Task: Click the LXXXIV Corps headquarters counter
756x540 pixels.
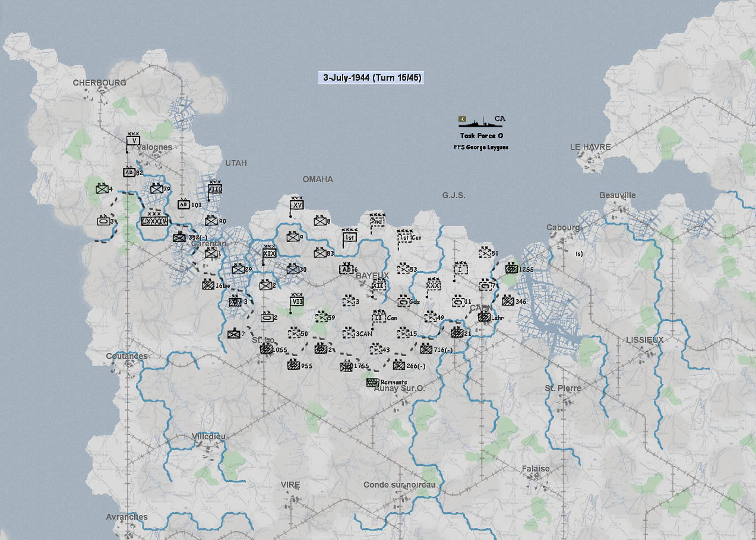Action: tap(155, 219)
